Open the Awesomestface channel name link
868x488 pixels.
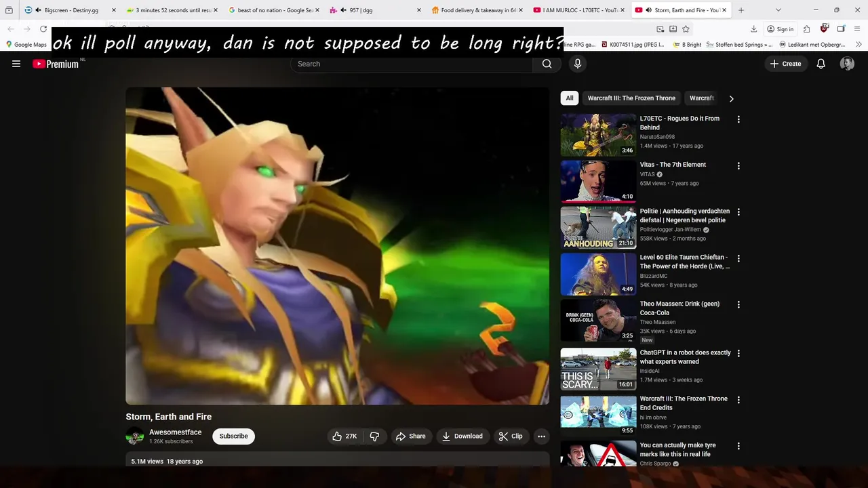coord(175,432)
